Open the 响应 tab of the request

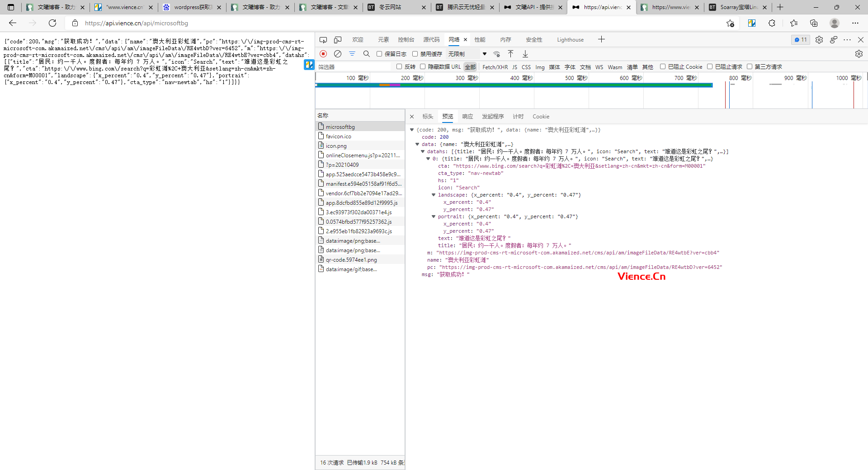pos(467,117)
